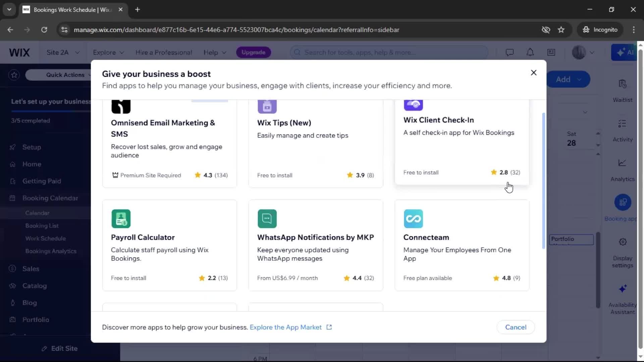Open the Help menu
The image size is (644, 362).
215,53
